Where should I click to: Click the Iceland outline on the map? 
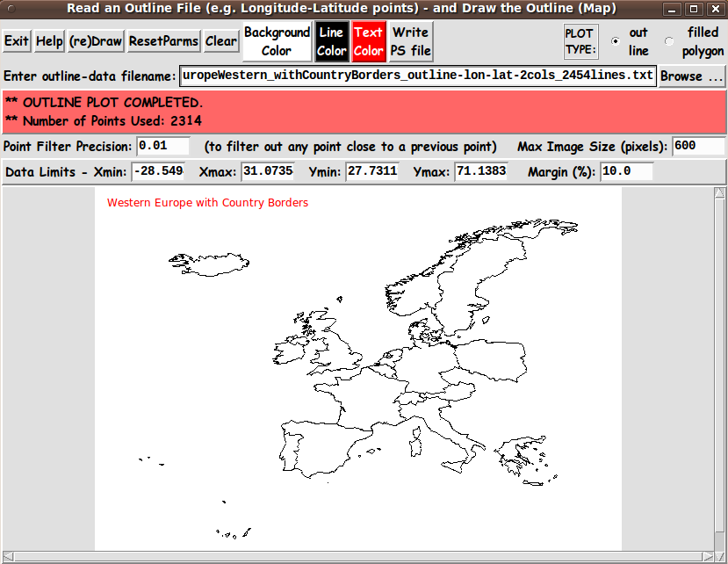(209, 264)
